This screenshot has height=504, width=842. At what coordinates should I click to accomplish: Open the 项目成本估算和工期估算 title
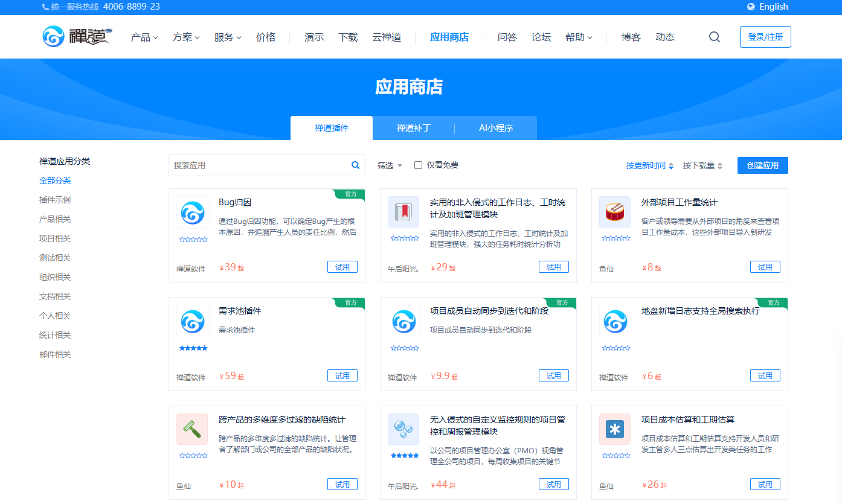688,419
